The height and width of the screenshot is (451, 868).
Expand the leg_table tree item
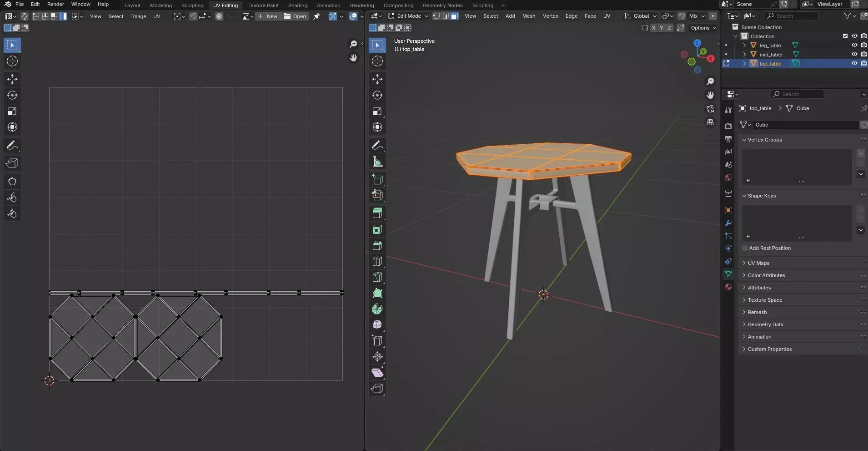[x=744, y=45]
